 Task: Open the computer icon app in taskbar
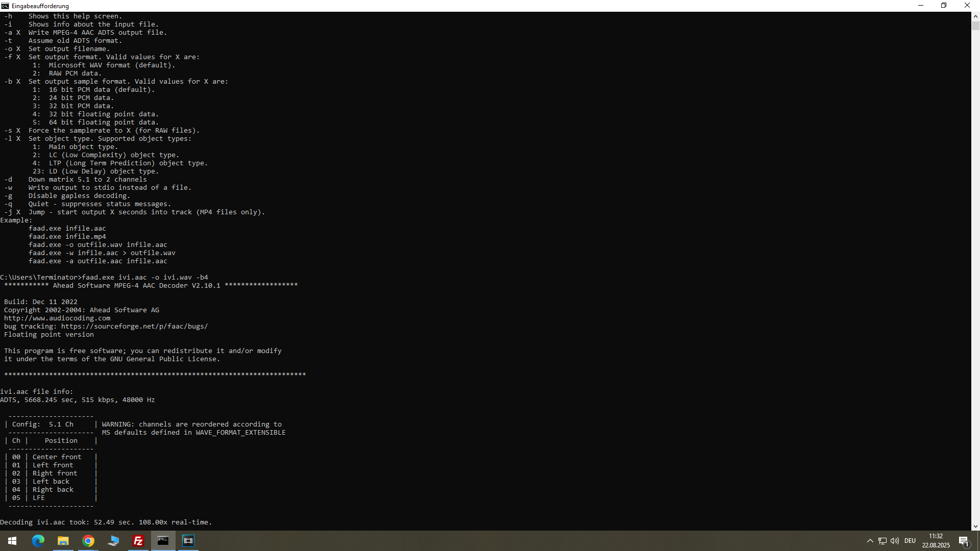click(x=113, y=541)
